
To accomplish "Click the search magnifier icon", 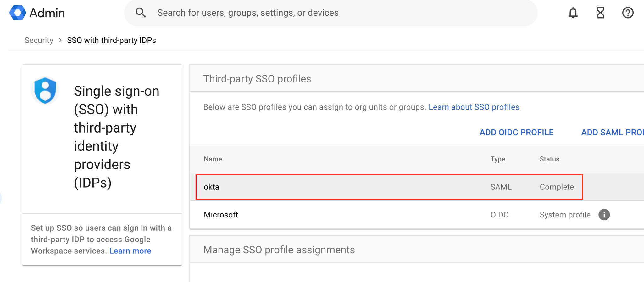I will click(x=141, y=13).
